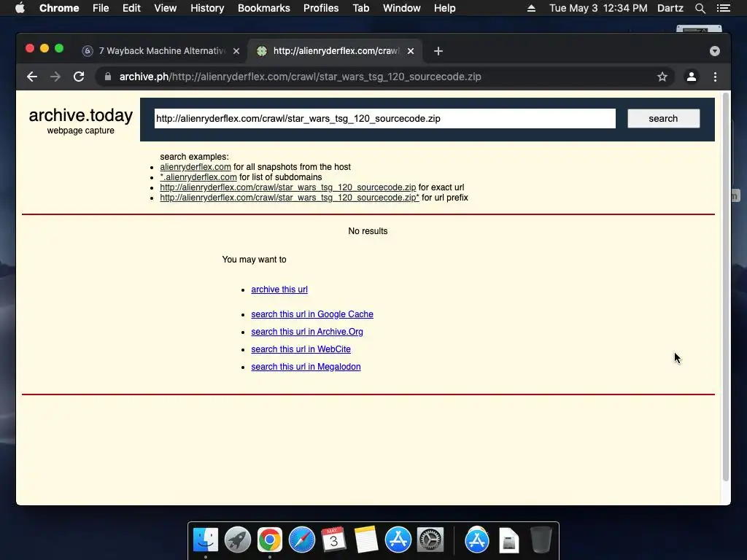Open Spotlight search magnifier icon
Image resolution: width=747 pixels, height=560 pixels.
point(700,8)
